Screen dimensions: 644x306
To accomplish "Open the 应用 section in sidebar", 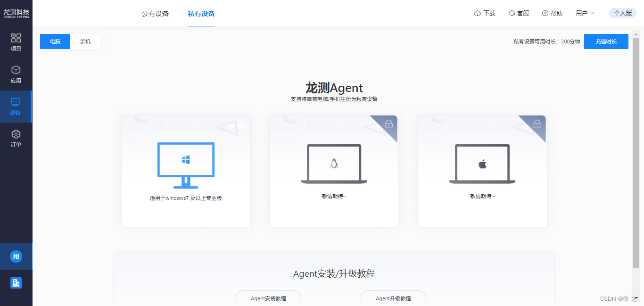I will [x=16, y=74].
